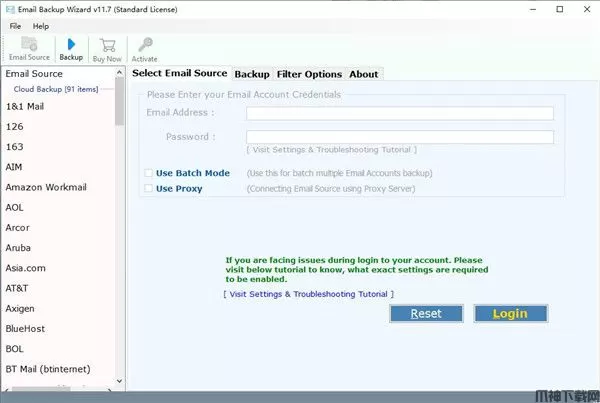Enable the Use Proxy checkbox
Image resolution: width=600 pixels, height=403 pixels.
pyautogui.click(x=148, y=188)
